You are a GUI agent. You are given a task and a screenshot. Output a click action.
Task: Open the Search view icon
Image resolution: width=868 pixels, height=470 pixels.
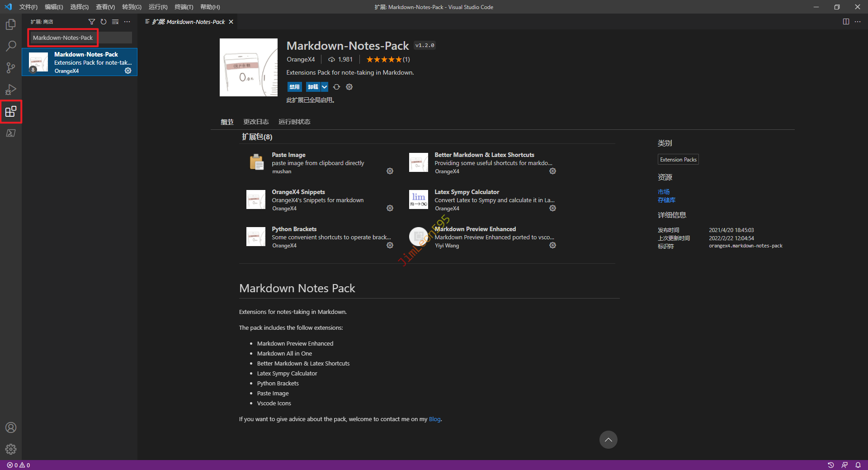tap(11, 46)
